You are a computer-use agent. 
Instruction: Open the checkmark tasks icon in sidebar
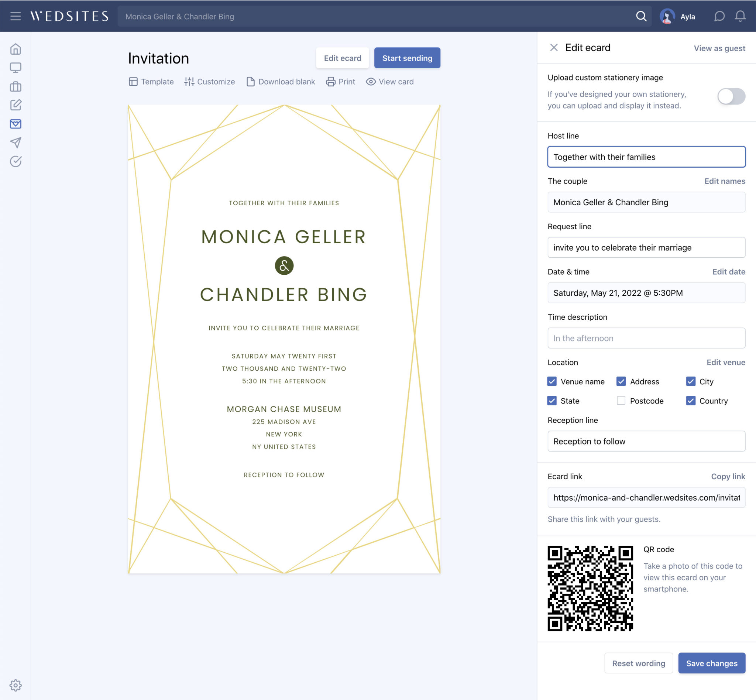coord(16,161)
